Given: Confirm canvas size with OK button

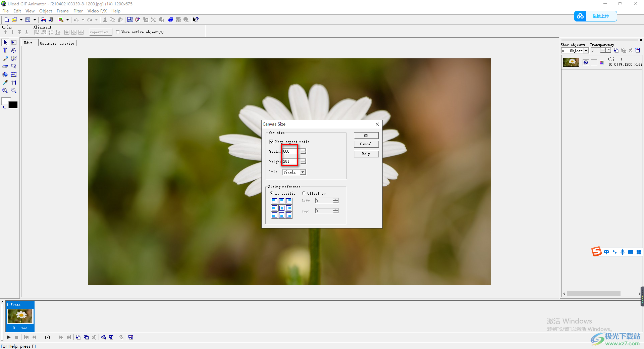Looking at the screenshot, I should point(366,136).
